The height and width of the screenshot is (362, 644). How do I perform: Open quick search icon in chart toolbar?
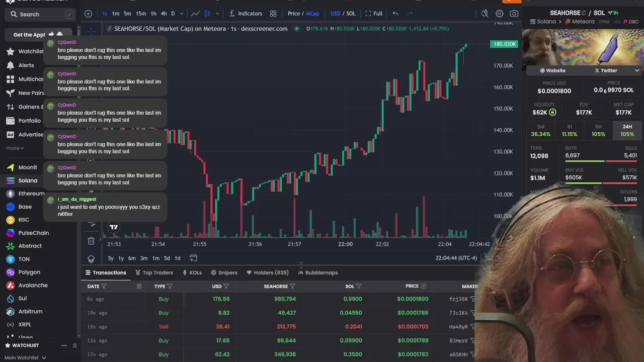click(x=485, y=14)
